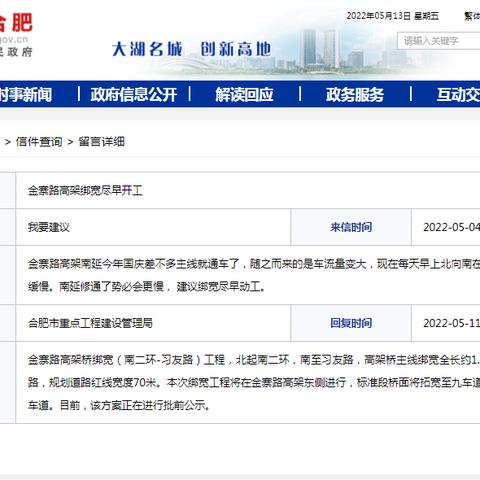
Task: Click the 来信时间 label
Action: tap(351, 227)
